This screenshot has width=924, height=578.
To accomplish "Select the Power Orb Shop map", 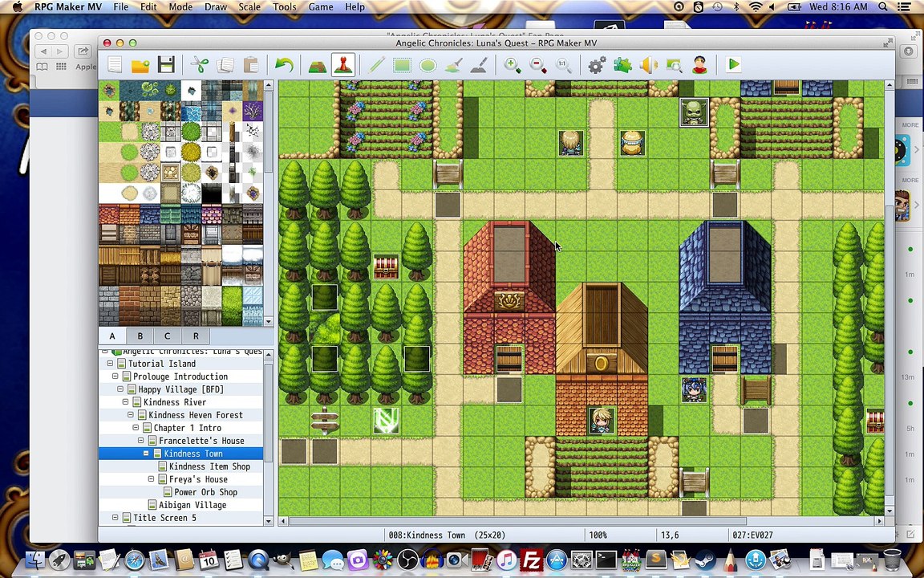I will coord(205,492).
